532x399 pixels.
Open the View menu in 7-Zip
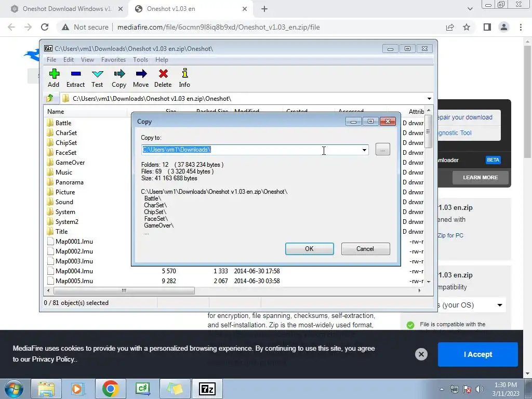click(x=87, y=59)
